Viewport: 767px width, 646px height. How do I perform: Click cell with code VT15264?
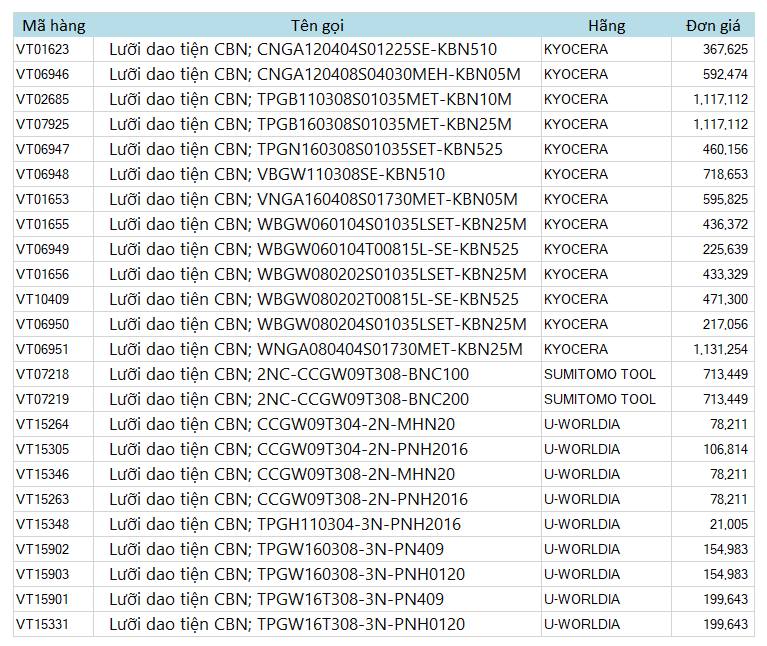tap(54, 424)
